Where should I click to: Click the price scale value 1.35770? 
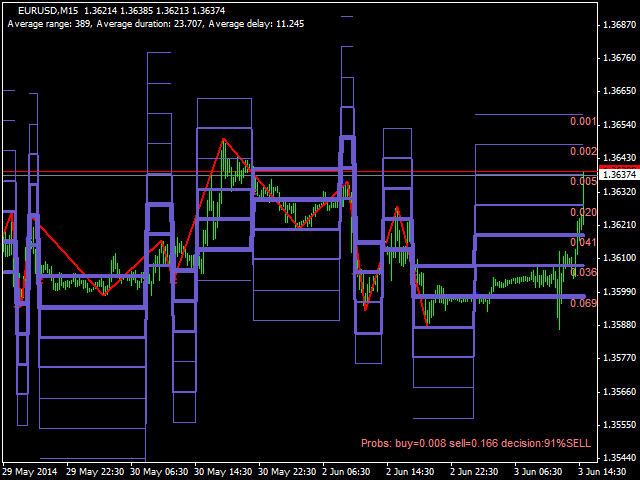(x=619, y=358)
